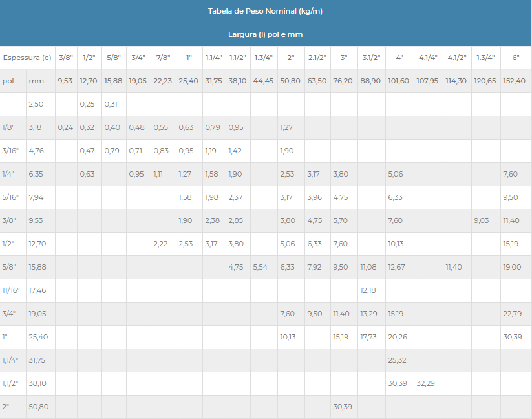Screen dimensions: 532x419
Task: Select the weight value 17,73
Action: [x=368, y=337]
